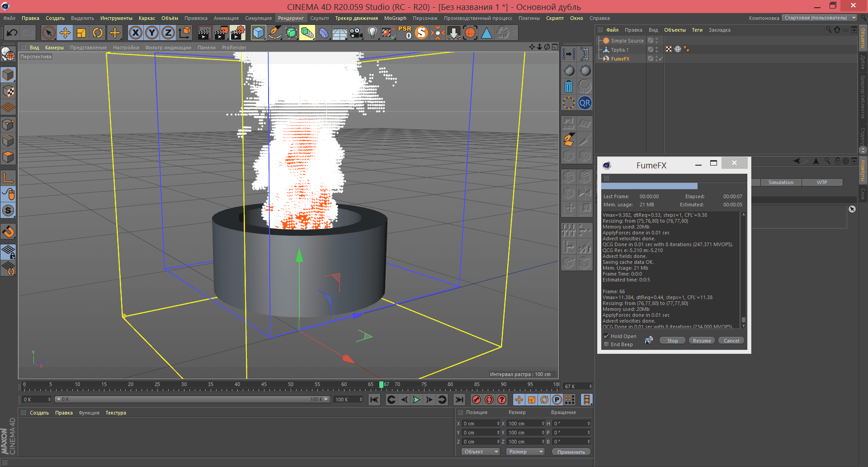Open viewport Камеры menu
The image size is (868, 467).
[x=54, y=48]
